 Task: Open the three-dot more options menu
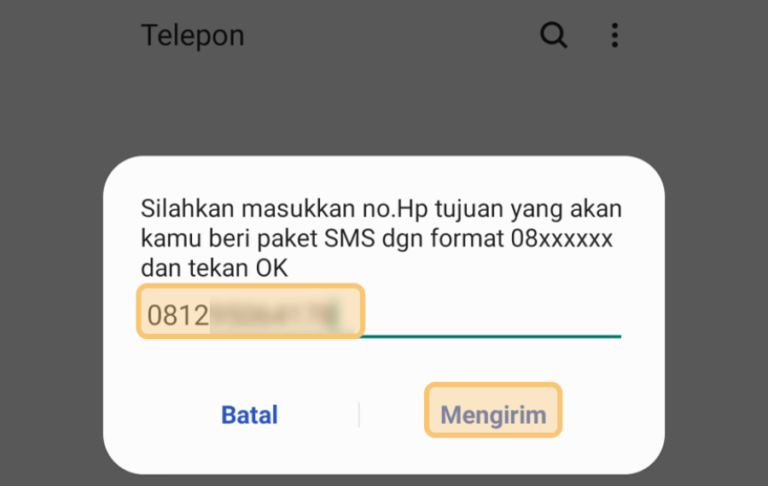(x=615, y=35)
